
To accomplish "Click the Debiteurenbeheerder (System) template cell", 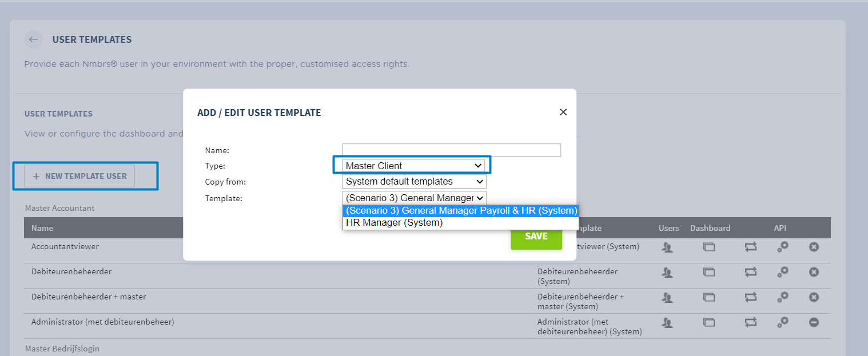I will [x=578, y=276].
